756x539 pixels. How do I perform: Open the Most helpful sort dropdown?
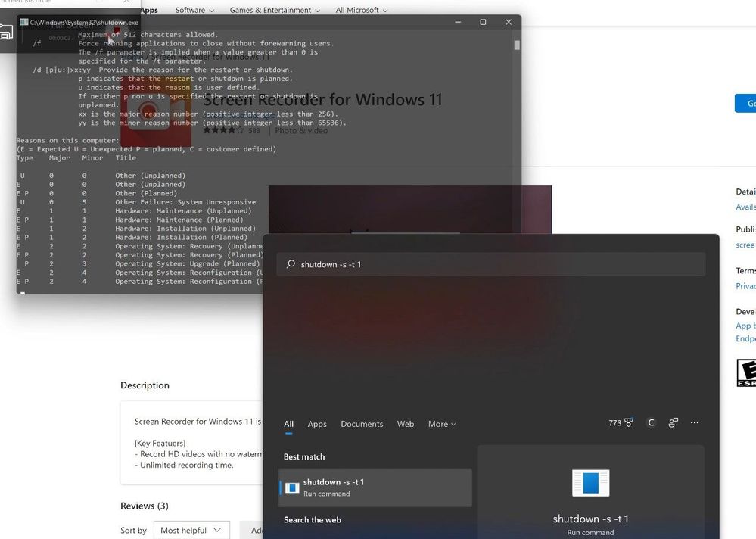coord(191,531)
